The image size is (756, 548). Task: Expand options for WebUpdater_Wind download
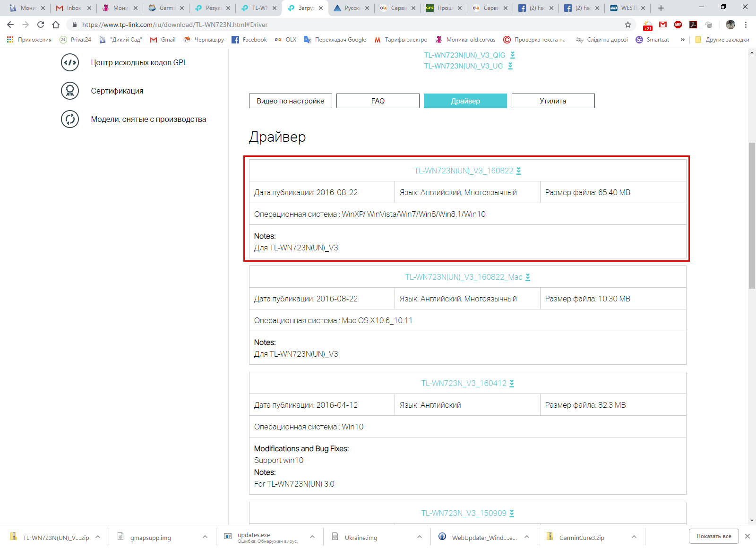point(527,537)
